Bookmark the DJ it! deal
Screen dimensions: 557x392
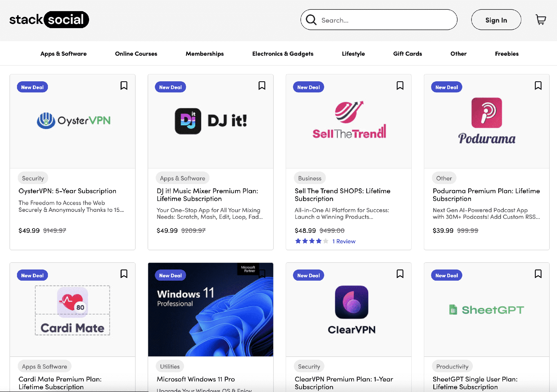point(262,85)
